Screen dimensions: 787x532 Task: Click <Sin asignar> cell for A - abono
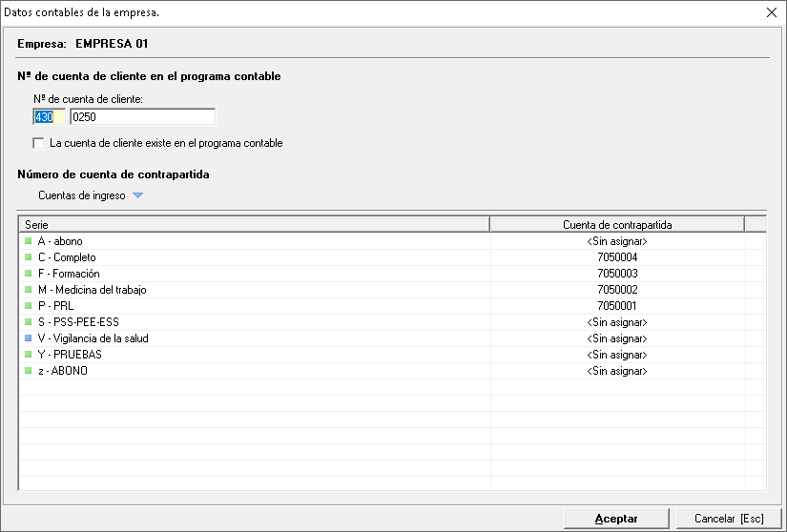point(616,241)
